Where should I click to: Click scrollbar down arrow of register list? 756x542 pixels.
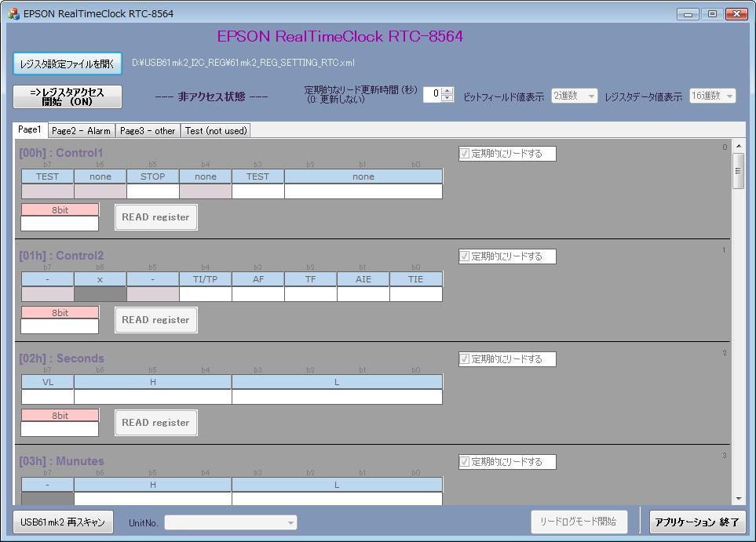click(x=739, y=499)
